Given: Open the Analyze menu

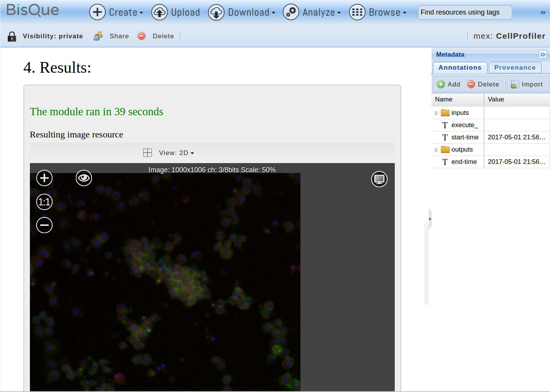Looking at the screenshot, I should coord(312,13).
